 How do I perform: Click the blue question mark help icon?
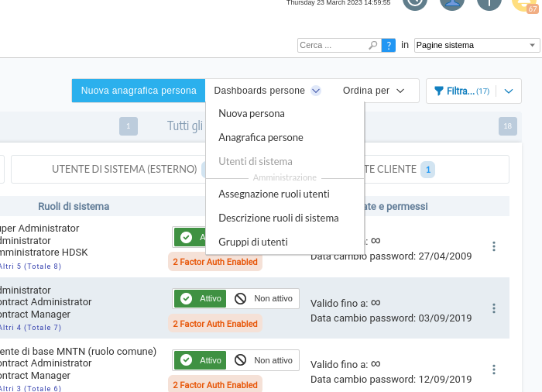(x=389, y=46)
